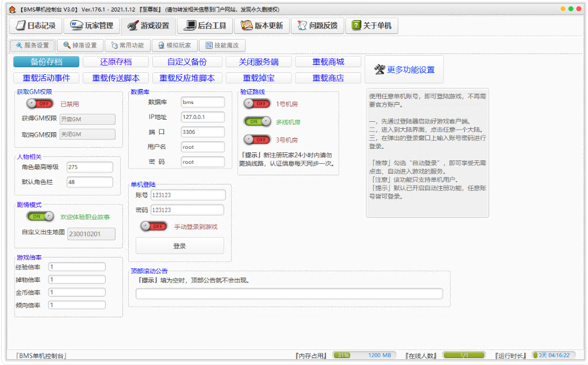Toggle the 多线机房 route switch
The image size is (588, 365).
[257, 121]
